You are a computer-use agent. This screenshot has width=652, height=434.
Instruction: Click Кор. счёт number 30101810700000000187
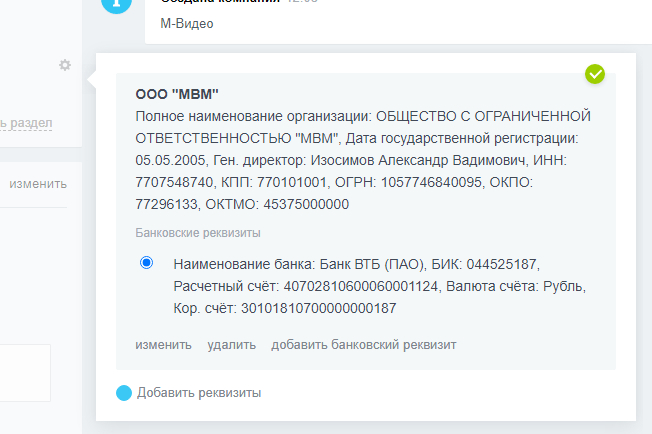pos(319,308)
